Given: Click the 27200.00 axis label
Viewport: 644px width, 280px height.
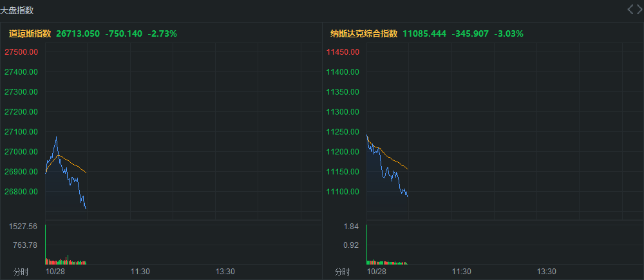Looking at the screenshot, I should 21,111.
